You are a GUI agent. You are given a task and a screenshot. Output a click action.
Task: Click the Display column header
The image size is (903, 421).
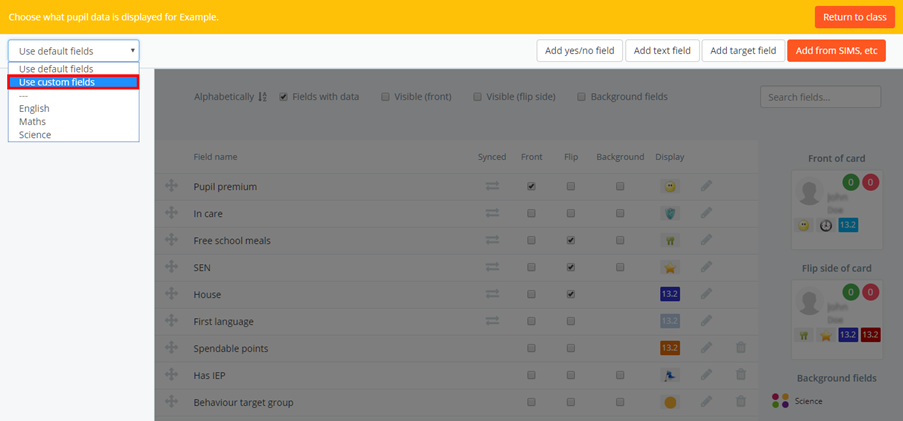pos(670,157)
